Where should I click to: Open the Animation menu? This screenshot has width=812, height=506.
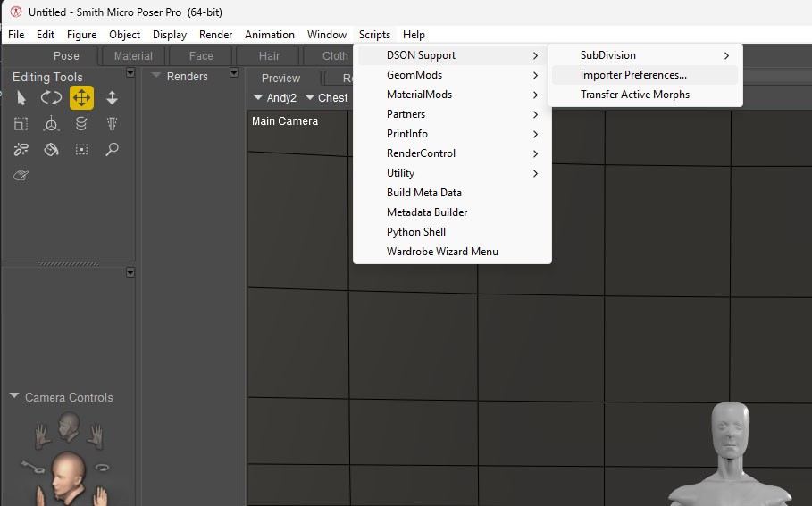pos(269,35)
